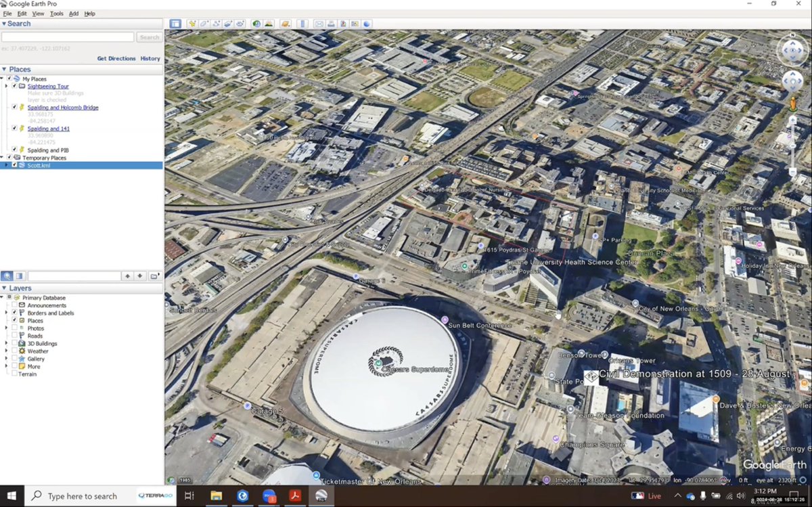The image size is (812, 507).
Task: Open the Tools menu
Action: 57,14
